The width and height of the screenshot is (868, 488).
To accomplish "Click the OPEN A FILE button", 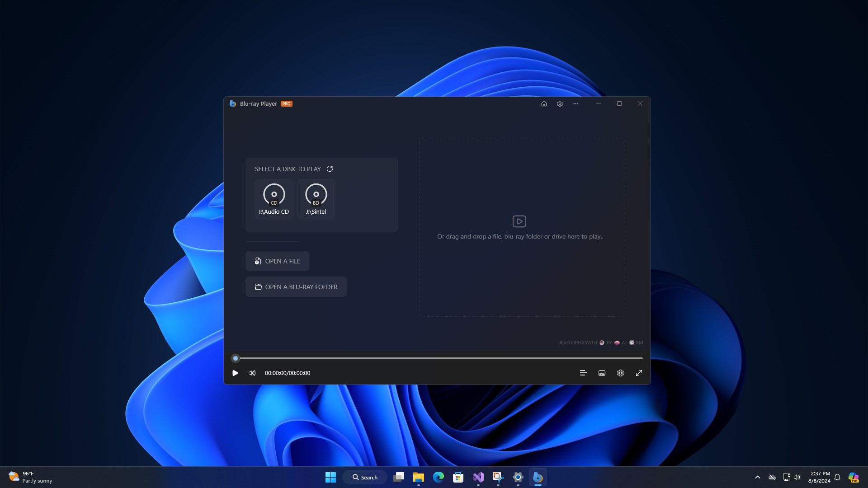I will click(278, 261).
